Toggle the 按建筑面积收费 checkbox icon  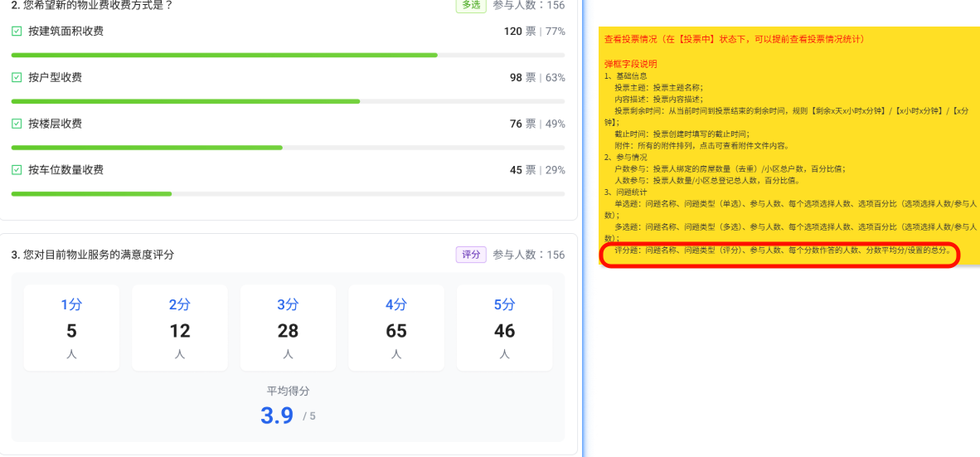(17, 32)
